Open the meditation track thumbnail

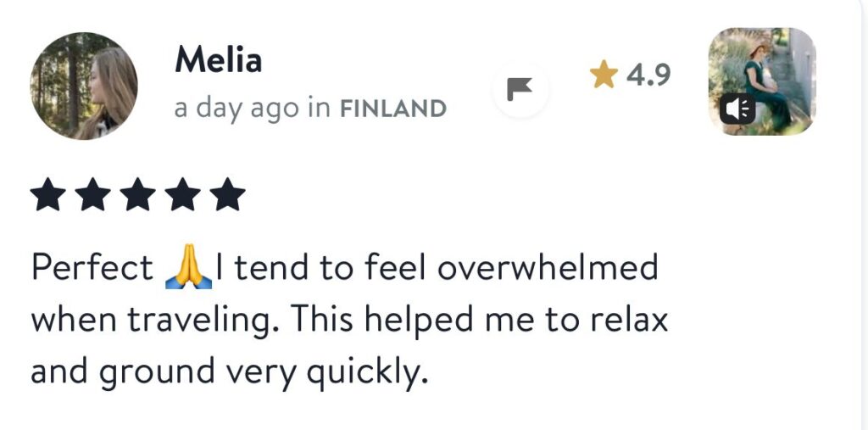coord(761,81)
